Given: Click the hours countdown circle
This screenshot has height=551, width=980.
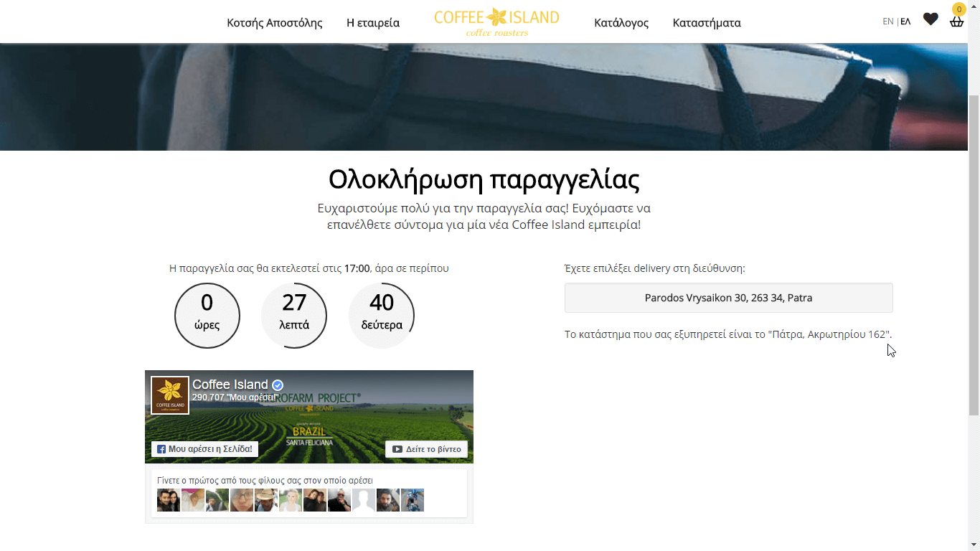Looking at the screenshot, I should [207, 316].
